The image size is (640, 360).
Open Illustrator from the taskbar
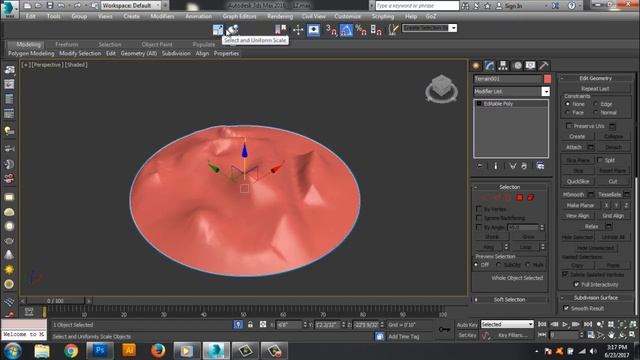click(129, 351)
